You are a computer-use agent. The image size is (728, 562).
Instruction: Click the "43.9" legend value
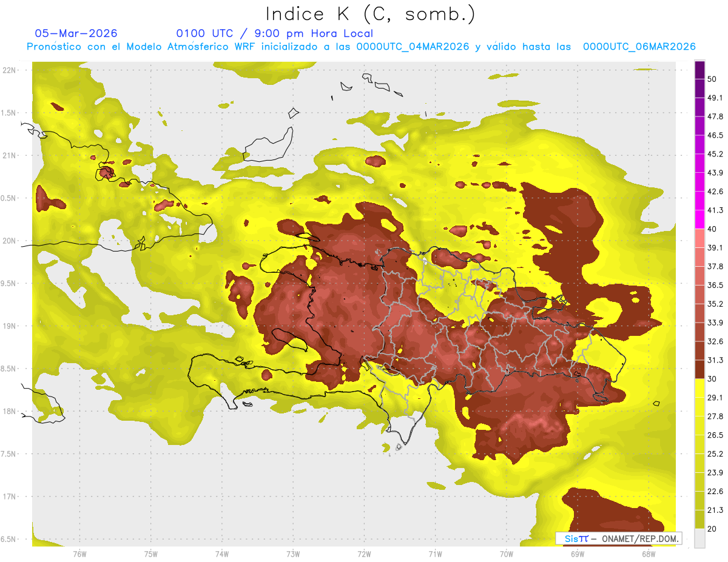click(715, 173)
